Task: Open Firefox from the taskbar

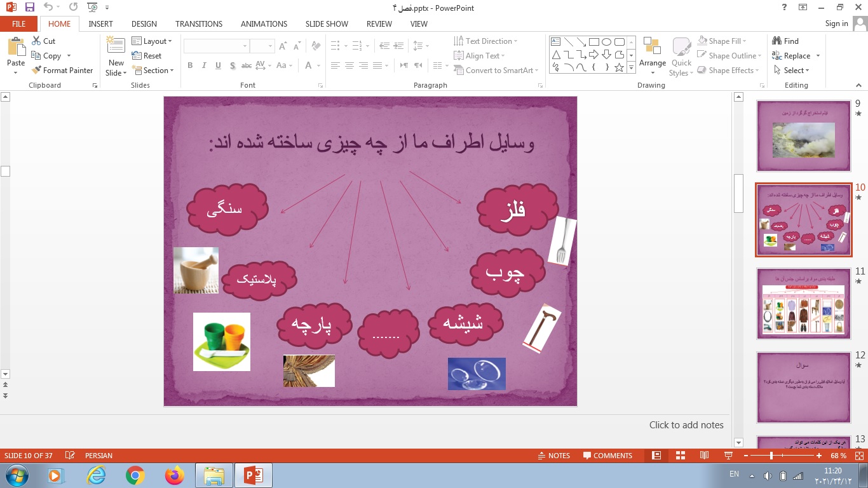Action: point(173,475)
